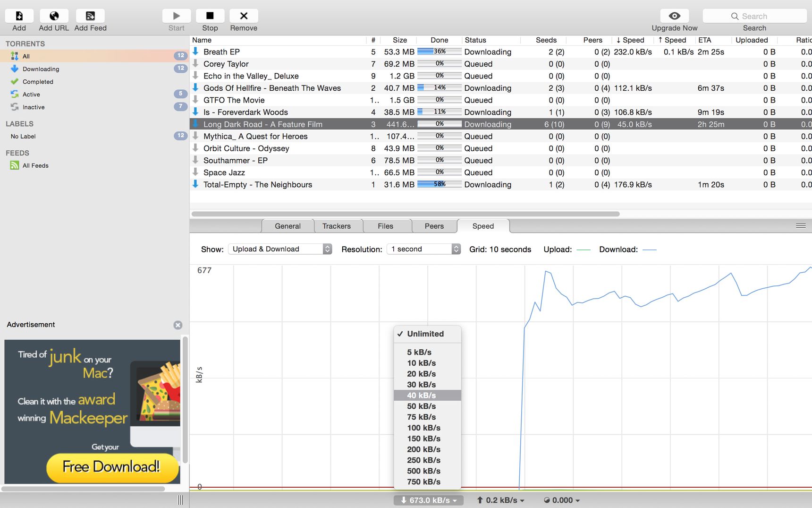Click the detail panel options menu icon
Screen dimensions: 812x508
801,226
